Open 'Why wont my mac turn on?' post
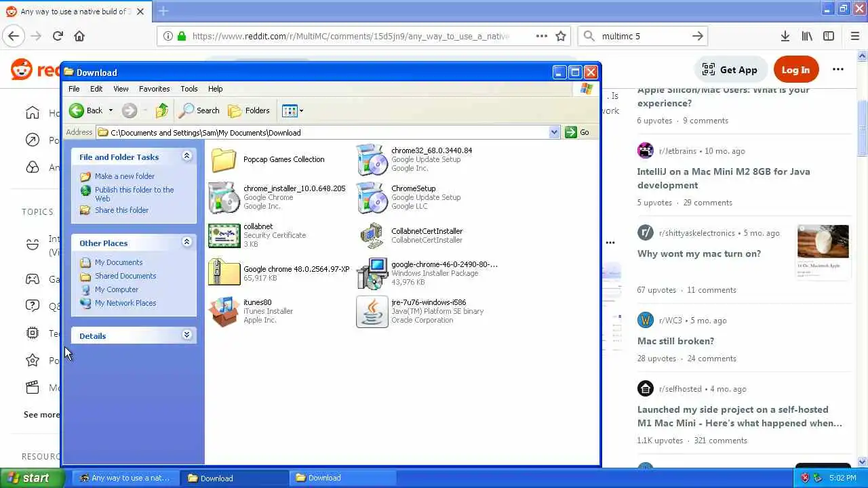The height and width of the screenshot is (488, 868). 699,253
